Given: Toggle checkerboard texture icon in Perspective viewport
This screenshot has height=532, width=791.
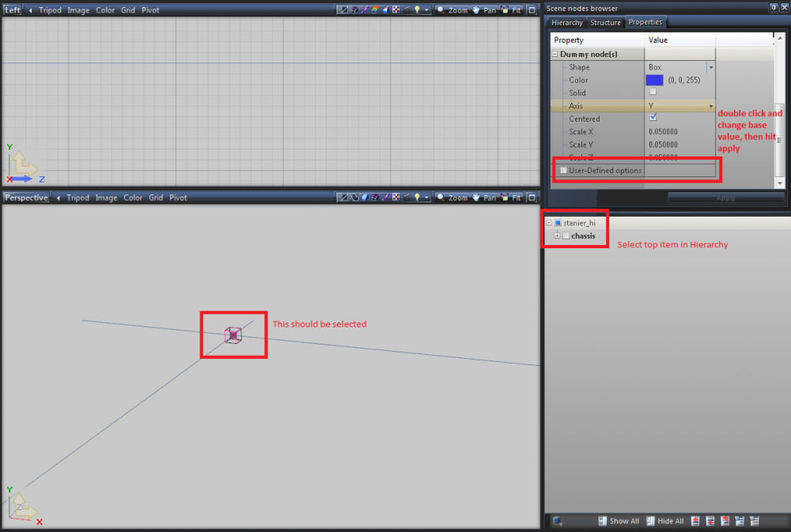Looking at the screenshot, I should pos(396,198).
